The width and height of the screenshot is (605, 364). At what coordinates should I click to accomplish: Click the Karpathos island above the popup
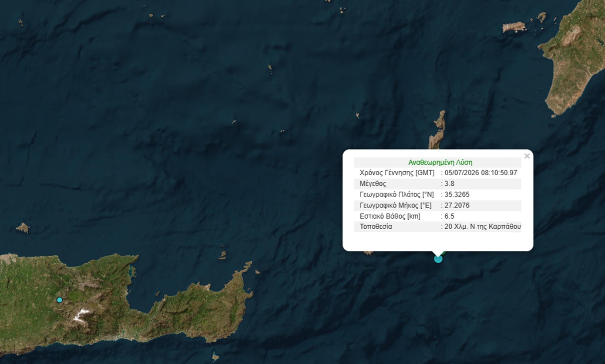[438, 130]
